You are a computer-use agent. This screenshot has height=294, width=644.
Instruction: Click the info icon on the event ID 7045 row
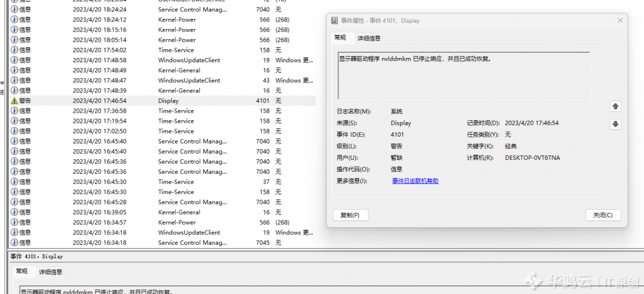(x=14, y=242)
